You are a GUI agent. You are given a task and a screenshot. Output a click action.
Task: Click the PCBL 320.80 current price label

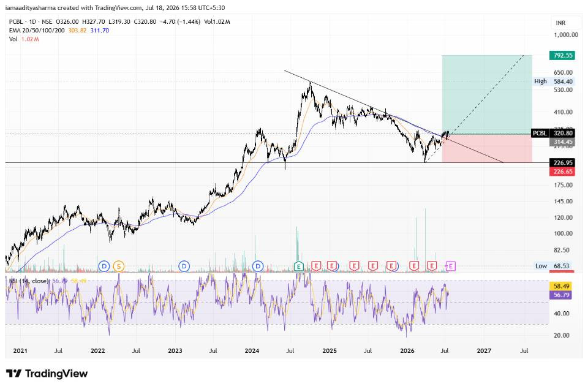[552, 133]
